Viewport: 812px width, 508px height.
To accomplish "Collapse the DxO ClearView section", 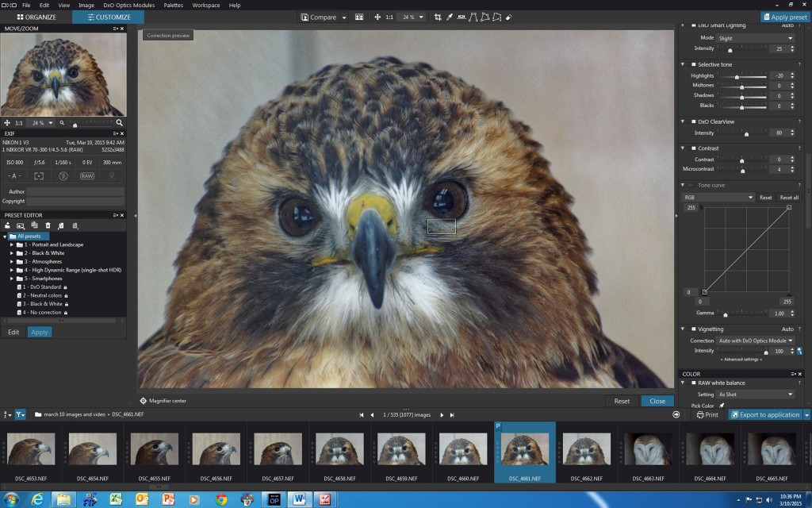I will pos(683,121).
